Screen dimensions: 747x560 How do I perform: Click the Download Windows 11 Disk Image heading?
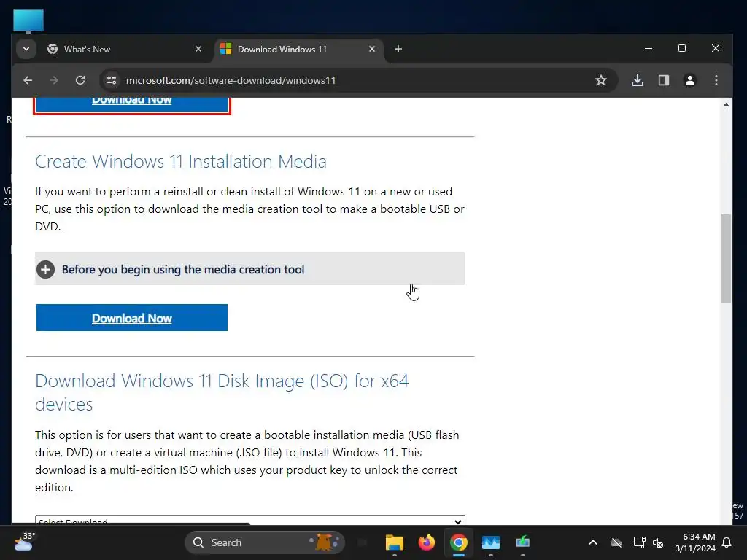(222, 392)
